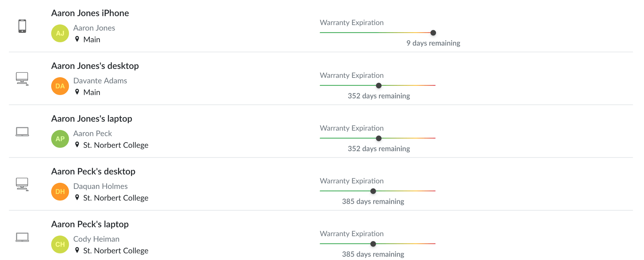Select user Daquan Holmes
Image resolution: width=644 pixels, height=260 pixels.
(x=100, y=186)
